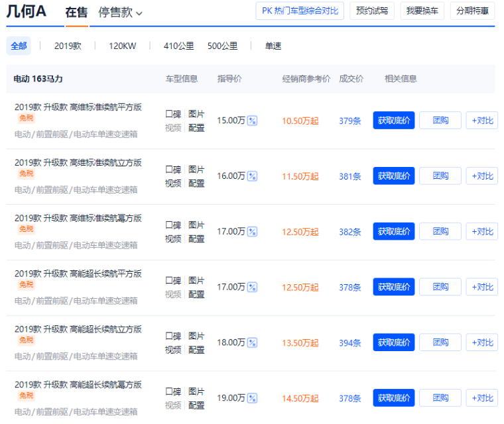The image size is (504, 424).
Task: Open 视频 for 高维标准续航幂方版
Action: click(173, 239)
